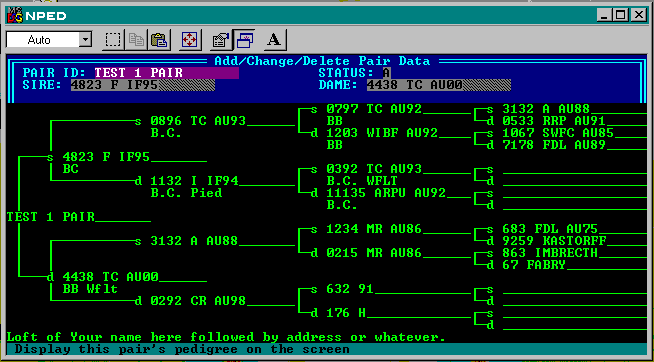Open the Auto font size dropdown
This screenshot has height=362, width=654.
[86, 40]
